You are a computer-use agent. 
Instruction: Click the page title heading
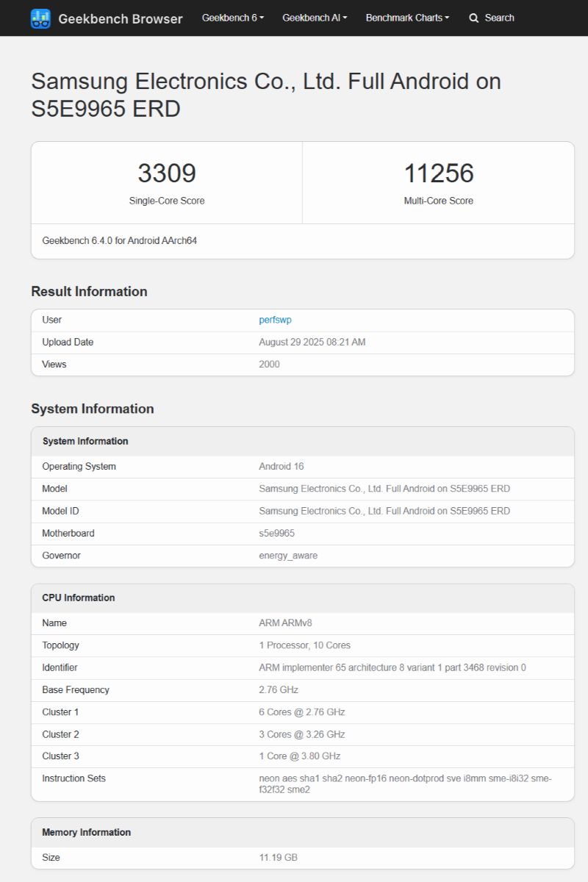point(266,95)
